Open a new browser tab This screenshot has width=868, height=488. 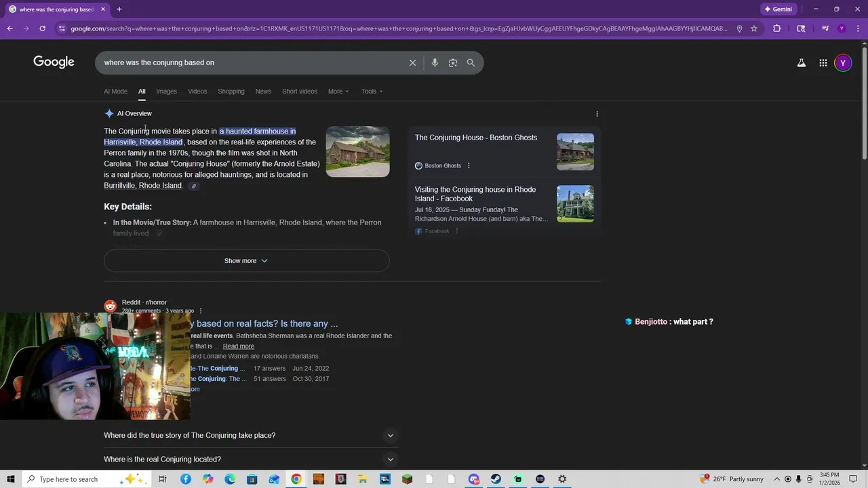[119, 9]
